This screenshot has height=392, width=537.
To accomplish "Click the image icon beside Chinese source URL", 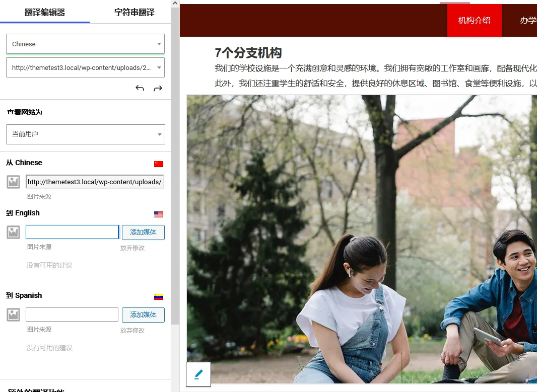I will coord(14,182).
